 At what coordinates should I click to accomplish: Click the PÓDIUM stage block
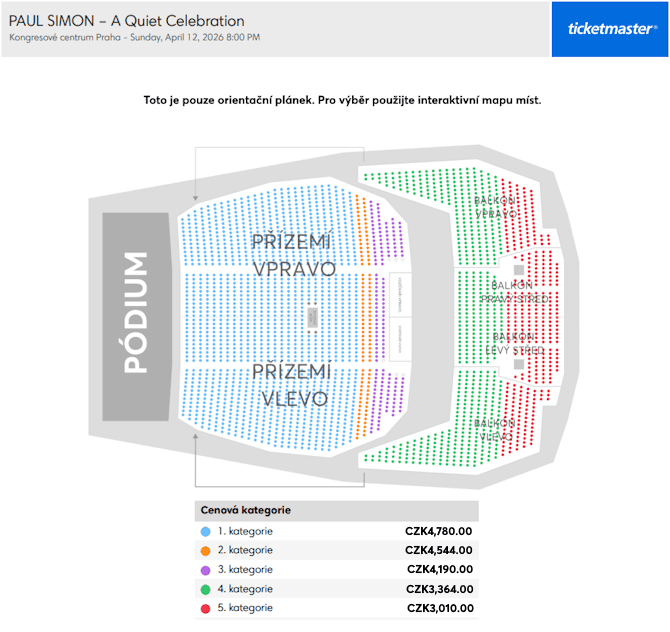click(x=136, y=317)
